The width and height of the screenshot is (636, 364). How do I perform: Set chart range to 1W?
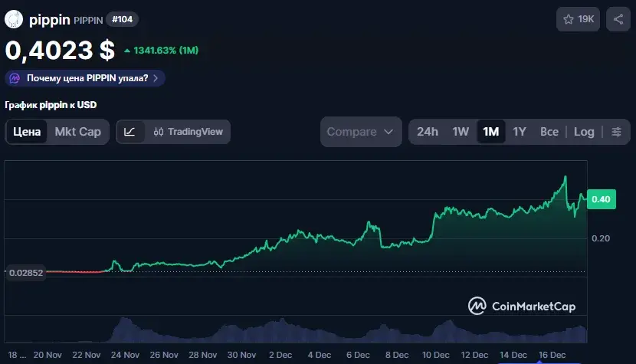point(461,132)
